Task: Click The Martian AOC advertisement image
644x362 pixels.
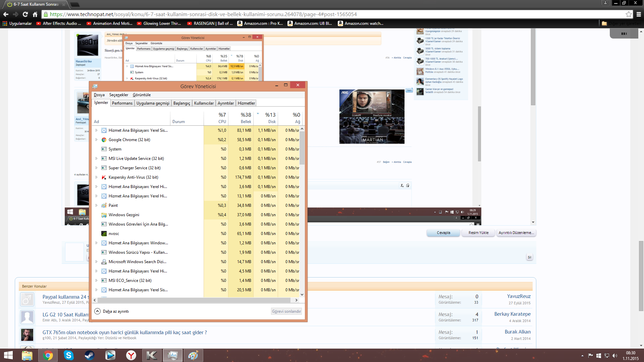Action: 372,117
